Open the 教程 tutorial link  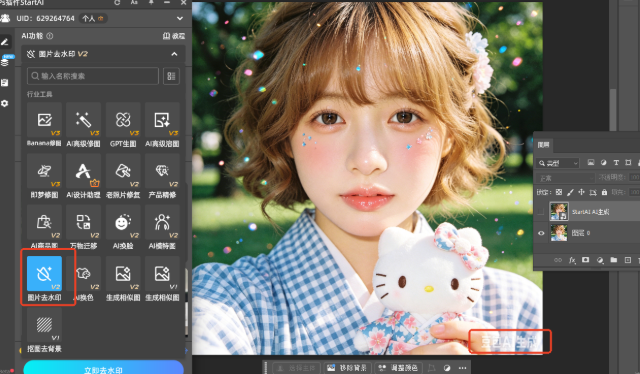coord(174,36)
